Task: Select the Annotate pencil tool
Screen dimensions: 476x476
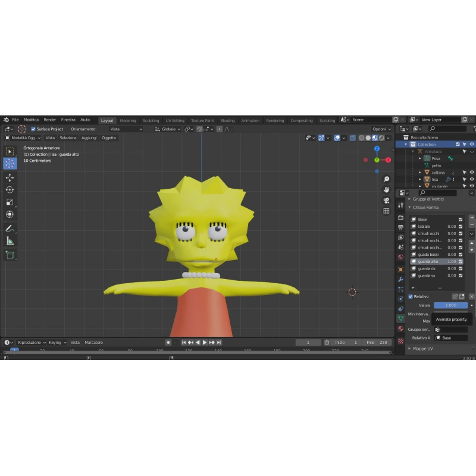Action: 10,228
